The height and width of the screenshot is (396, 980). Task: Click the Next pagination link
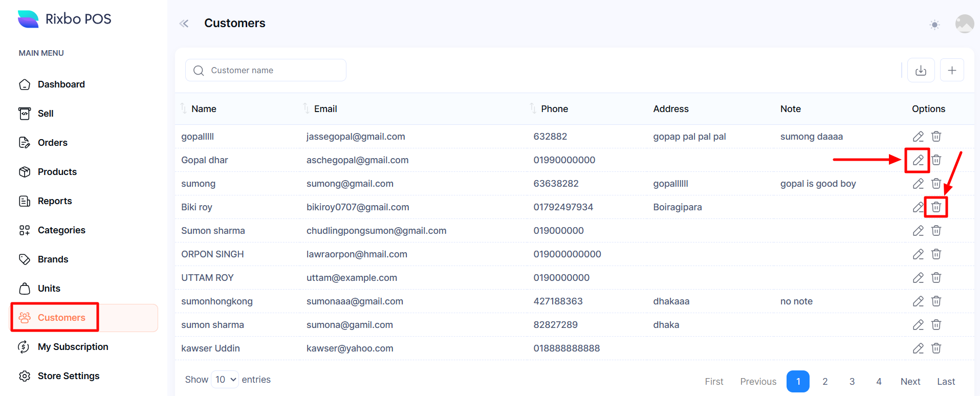pos(910,382)
